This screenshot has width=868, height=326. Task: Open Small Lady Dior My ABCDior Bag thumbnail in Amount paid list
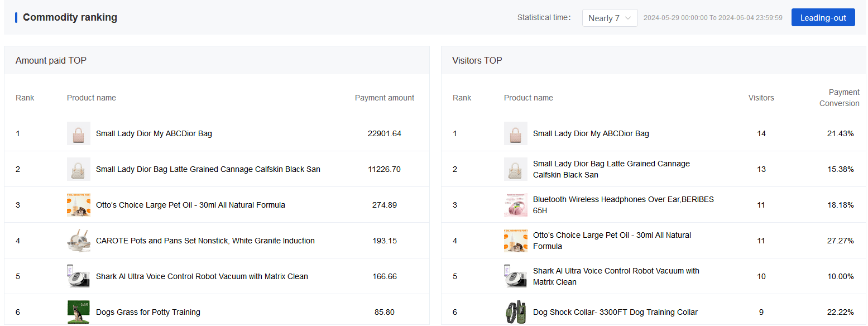79,133
